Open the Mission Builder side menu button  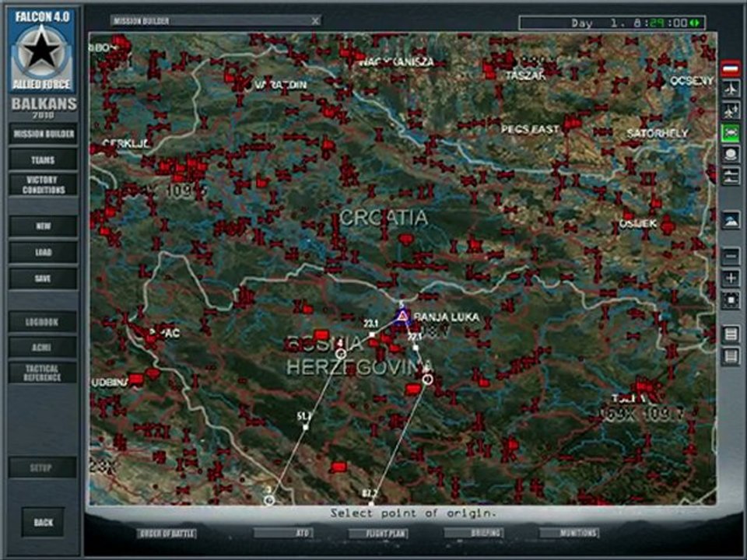pos(43,134)
